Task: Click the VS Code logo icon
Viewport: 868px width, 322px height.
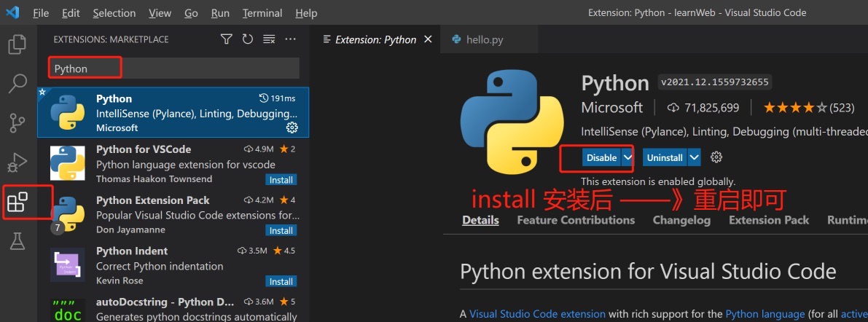Action: 12,12
